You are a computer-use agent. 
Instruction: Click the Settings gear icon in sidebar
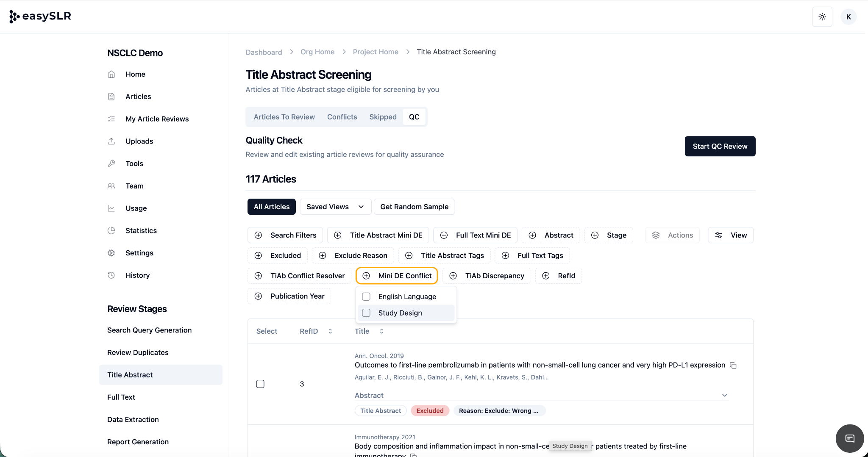click(x=111, y=253)
